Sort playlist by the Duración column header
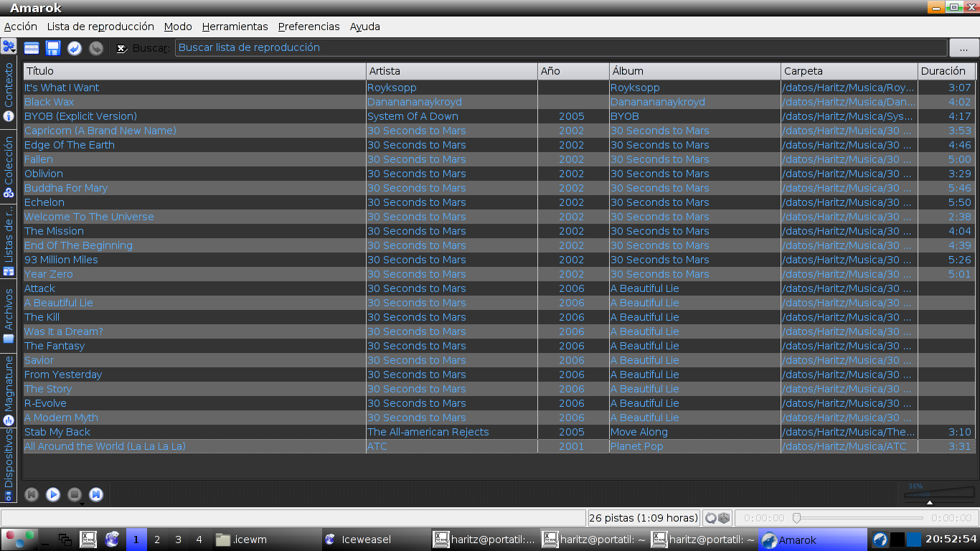The height and width of the screenshot is (551, 980). [946, 71]
